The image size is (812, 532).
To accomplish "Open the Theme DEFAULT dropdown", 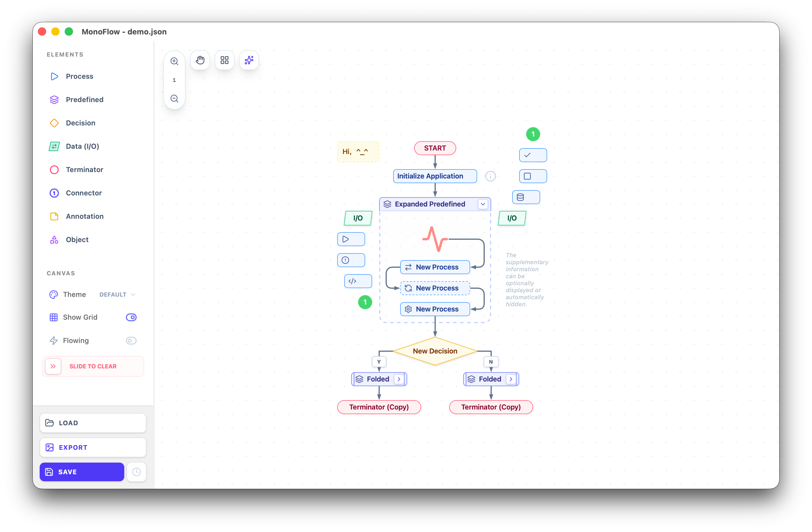I will [117, 295].
